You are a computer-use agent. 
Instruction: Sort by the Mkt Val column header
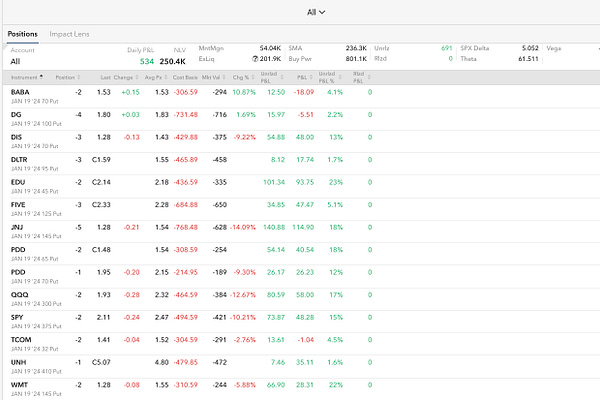pos(214,77)
